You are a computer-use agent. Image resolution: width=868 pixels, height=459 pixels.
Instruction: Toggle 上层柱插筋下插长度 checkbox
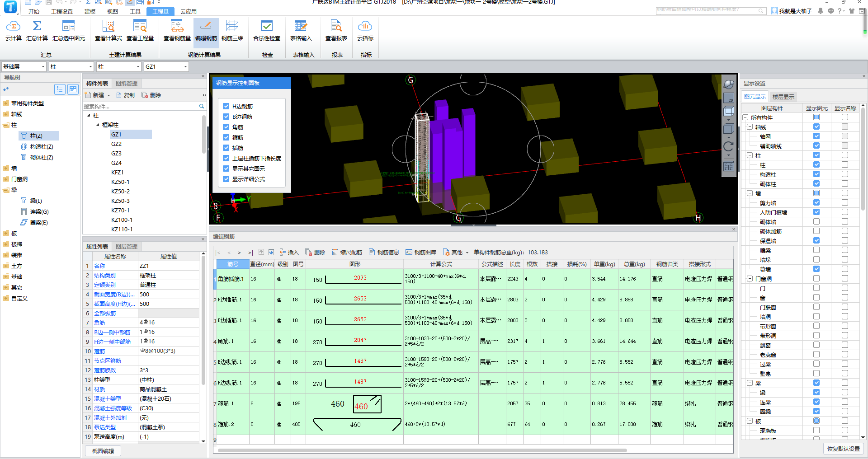coord(226,158)
